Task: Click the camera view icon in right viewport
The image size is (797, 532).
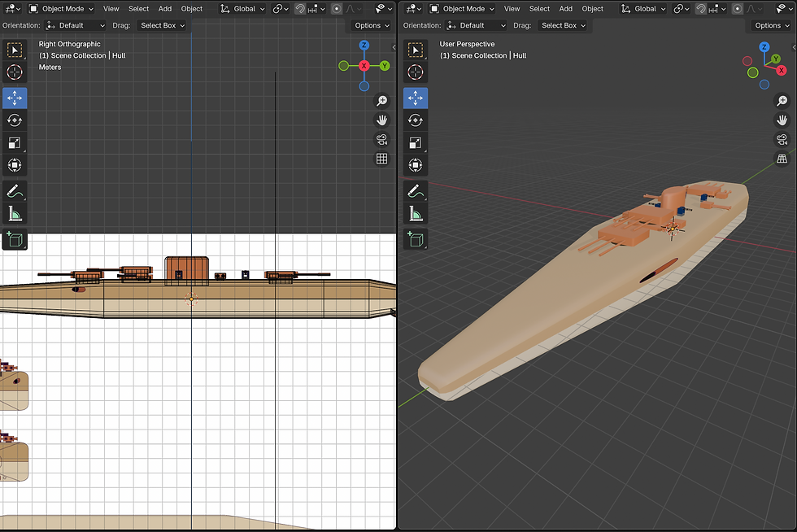Action: [782, 139]
